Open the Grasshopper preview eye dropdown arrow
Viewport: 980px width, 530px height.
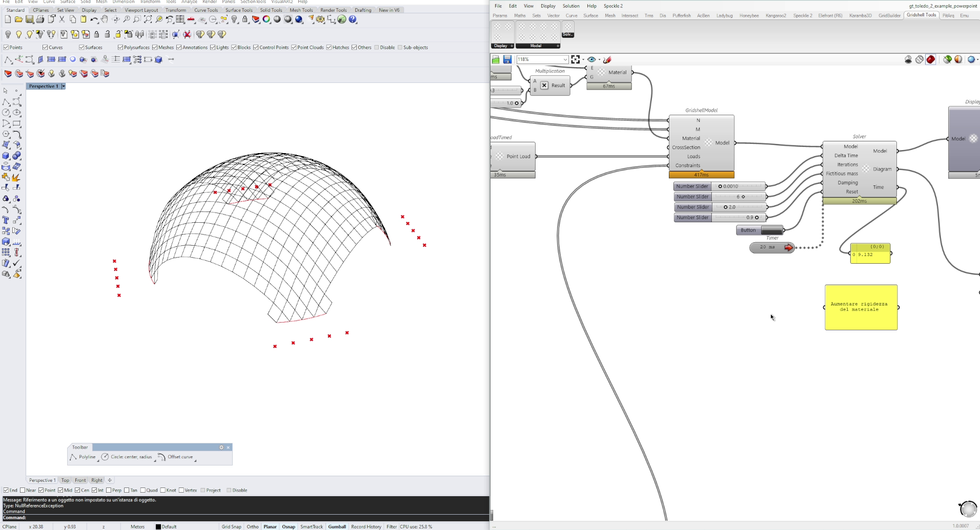pos(599,60)
